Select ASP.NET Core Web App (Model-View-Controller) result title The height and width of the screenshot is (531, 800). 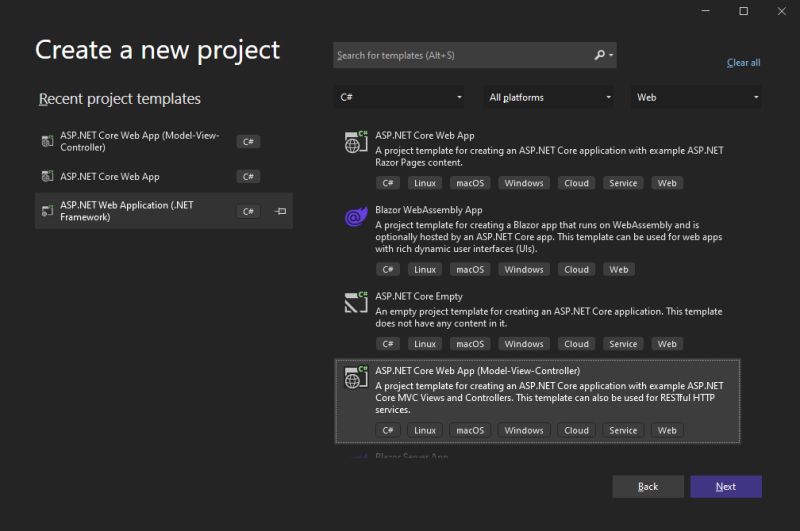(478, 371)
